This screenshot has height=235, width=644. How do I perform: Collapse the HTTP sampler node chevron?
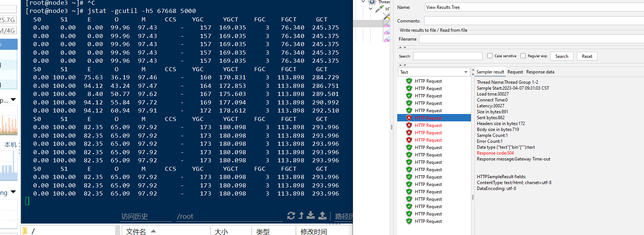pyautogui.click(x=371, y=9)
